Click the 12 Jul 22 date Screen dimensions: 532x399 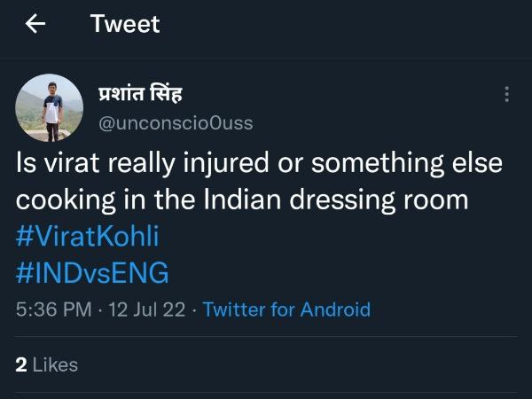[x=148, y=309]
